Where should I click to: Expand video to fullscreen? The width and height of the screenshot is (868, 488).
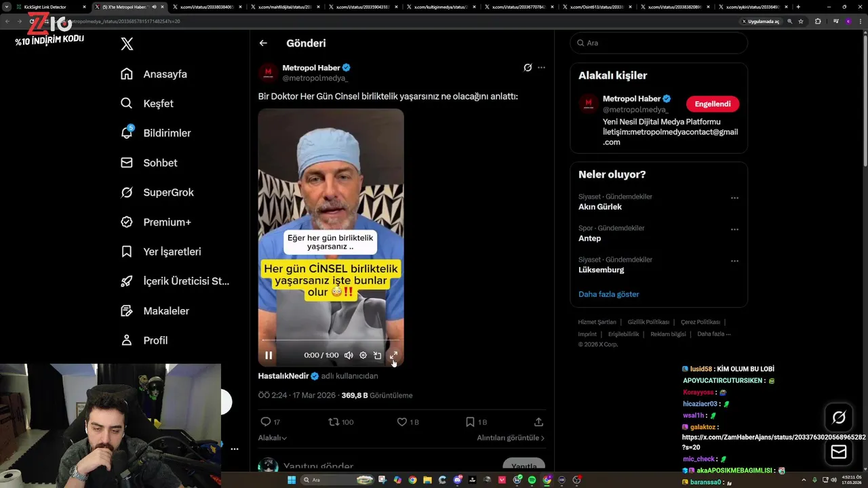click(393, 355)
